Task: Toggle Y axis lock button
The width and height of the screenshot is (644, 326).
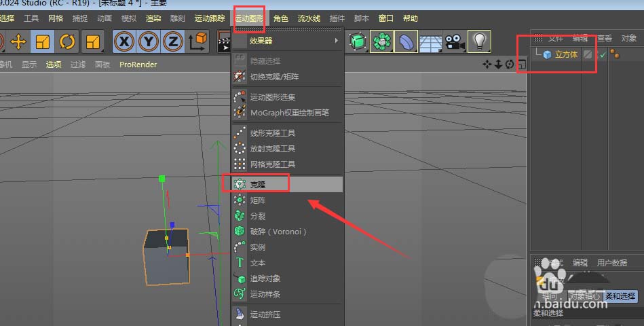Action: click(149, 41)
